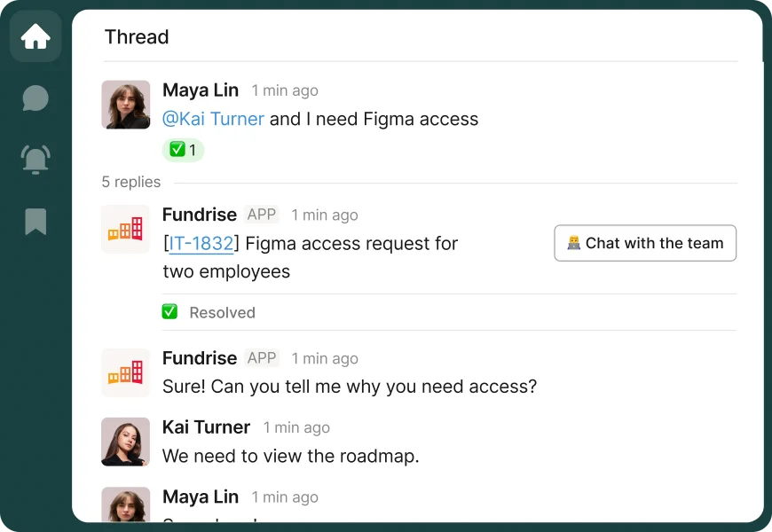The height and width of the screenshot is (532, 772).
Task: Click the '1 min ago' timestamp on Maya's message
Action: click(x=284, y=90)
